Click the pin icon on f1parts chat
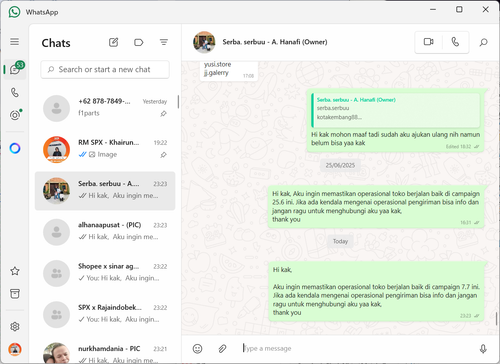Screen dimensions: 500x364 [163, 114]
